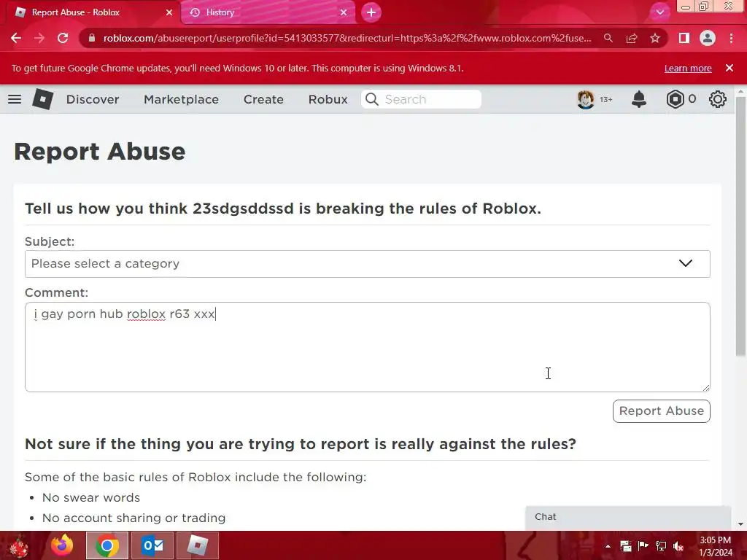The width and height of the screenshot is (747, 560).
Task: Go forward in the browser
Action: click(x=39, y=38)
